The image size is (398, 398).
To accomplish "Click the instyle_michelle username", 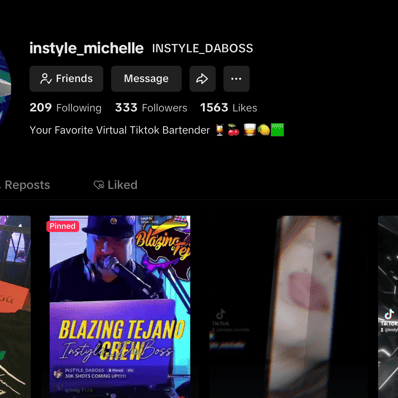I will click(x=86, y=48).
